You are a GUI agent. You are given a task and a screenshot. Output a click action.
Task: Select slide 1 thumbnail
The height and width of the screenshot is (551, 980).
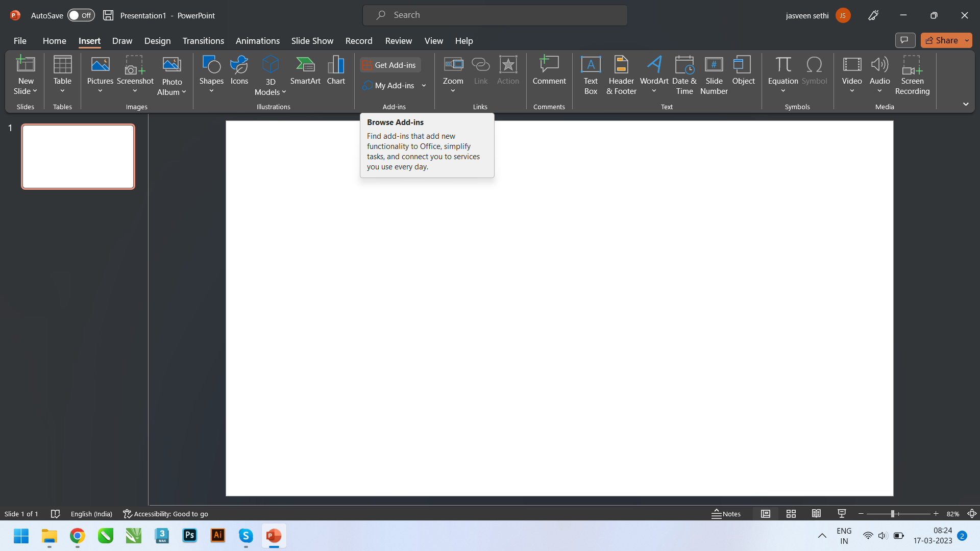point(78,157)
